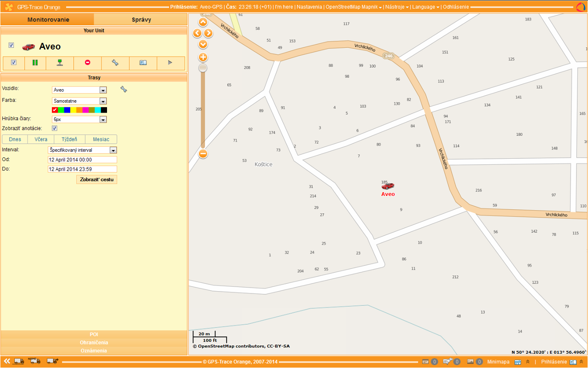Pan the map up with the arrow
The height and width of the screenshot is (368, 588).
pyautogui.click(x=203, y=22)
